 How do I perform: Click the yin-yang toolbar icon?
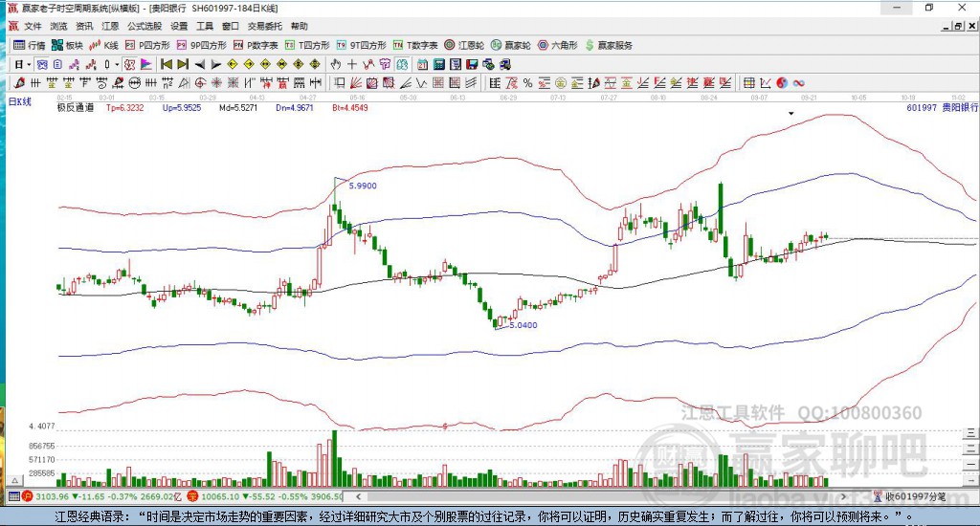[781, 82]
